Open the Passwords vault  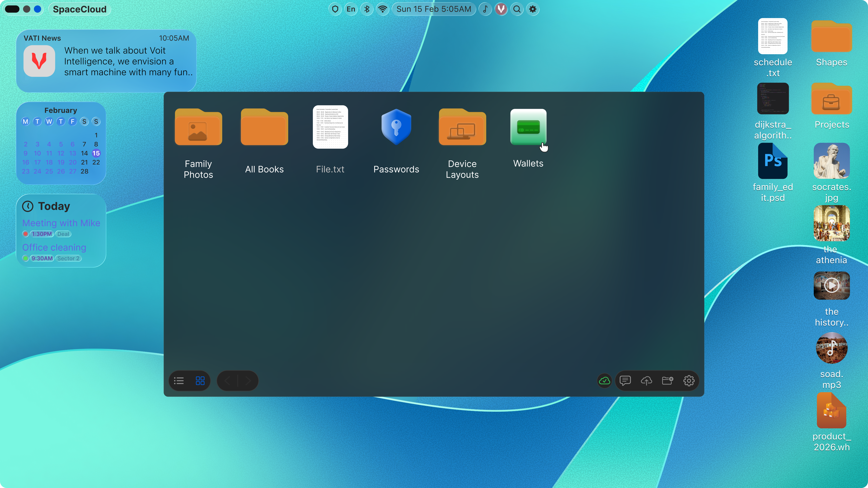tap(396, 127)
